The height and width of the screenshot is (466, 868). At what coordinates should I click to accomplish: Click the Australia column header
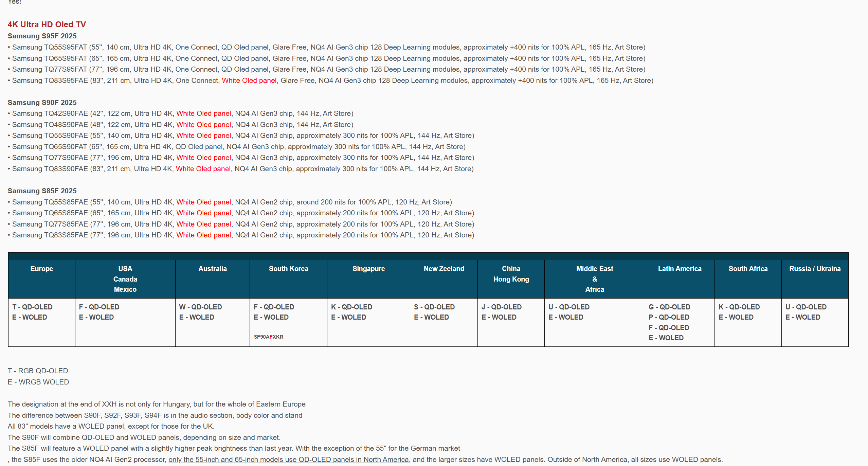click(213, 269)
